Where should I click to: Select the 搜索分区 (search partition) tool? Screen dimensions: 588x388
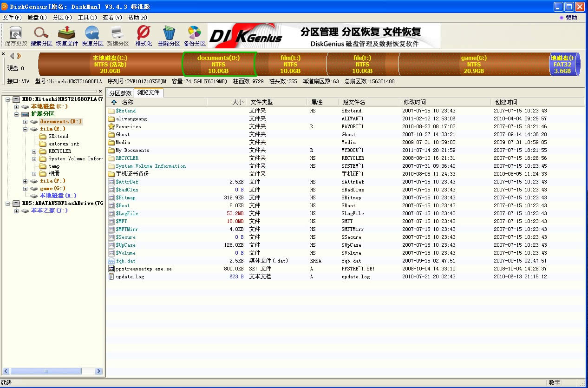41,36
